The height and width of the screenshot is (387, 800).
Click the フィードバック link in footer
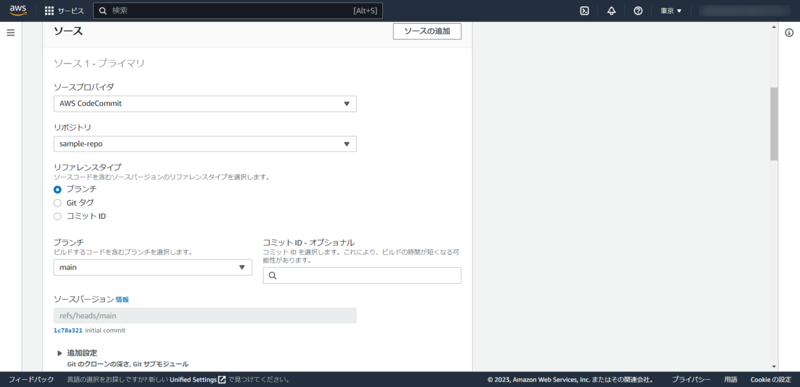tap(31, 380)
